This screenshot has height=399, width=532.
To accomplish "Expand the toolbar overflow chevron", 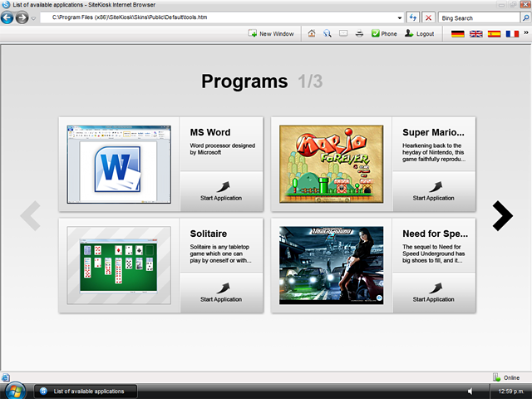I will (525, 34).
